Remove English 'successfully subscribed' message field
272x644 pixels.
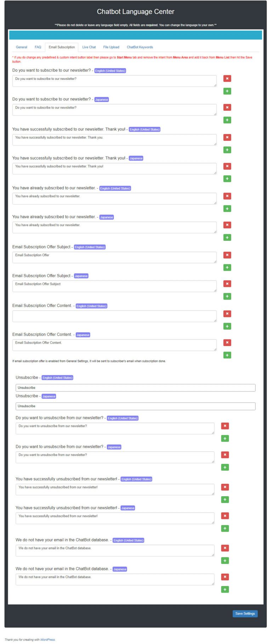[227, 137]
